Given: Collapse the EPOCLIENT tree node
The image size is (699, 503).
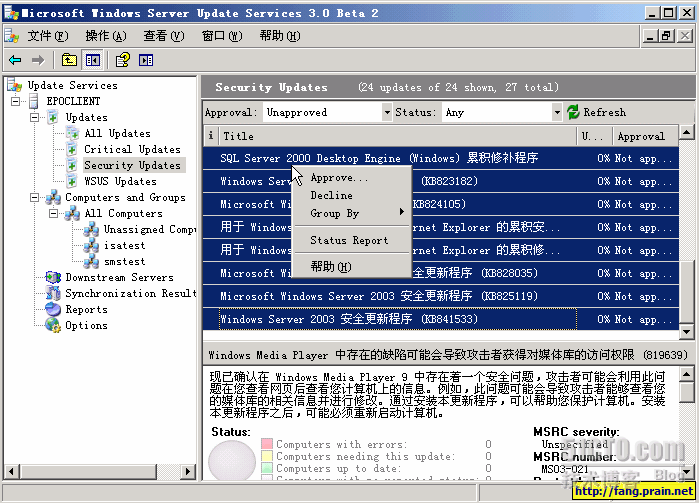Looking at the screenshot, I should [x=16, y=101].
